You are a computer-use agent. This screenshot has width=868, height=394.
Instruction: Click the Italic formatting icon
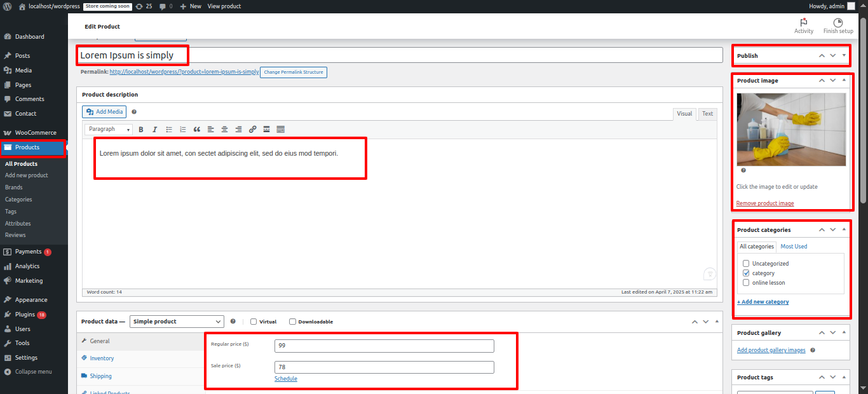[x=154, y=130]
